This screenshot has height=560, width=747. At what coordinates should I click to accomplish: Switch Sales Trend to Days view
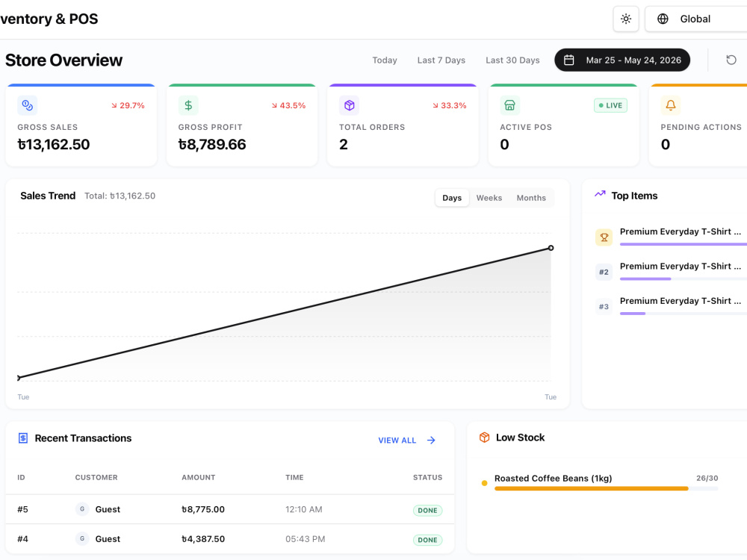(452, 198)
